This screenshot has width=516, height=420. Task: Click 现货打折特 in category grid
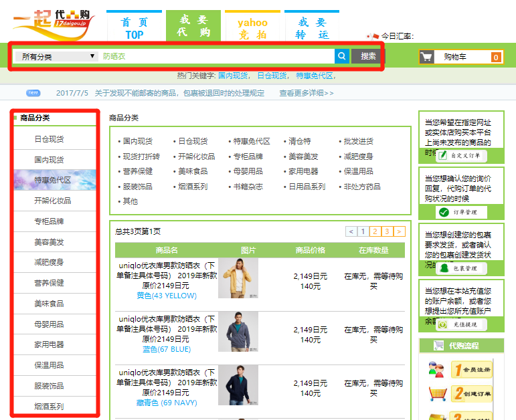[x=141, y=156]
